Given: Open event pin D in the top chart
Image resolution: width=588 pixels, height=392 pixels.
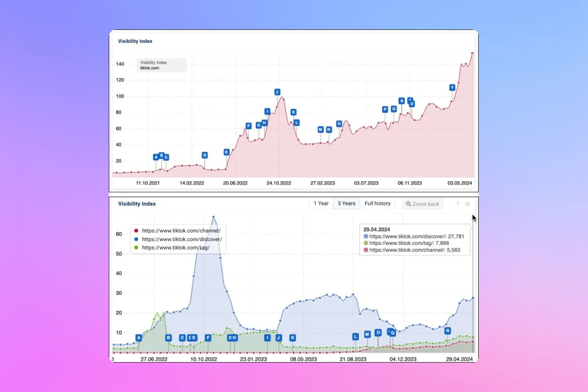Looking at the screenshot, I should [205, 155].
